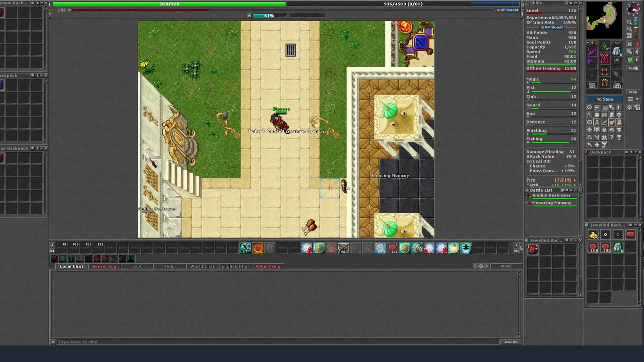Switch to World Chat tab
Screen dimensions: 644x362
click(x=202, y=266)
